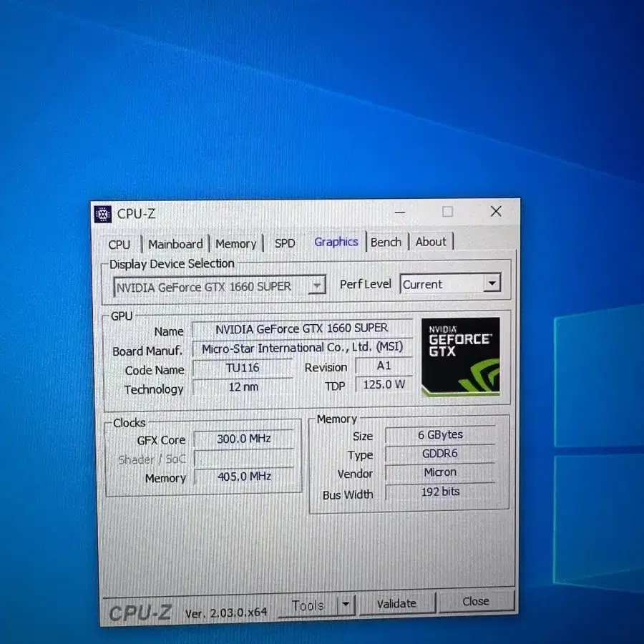Go to the About tab
The image size is (644, 644).
click(431, 242)
